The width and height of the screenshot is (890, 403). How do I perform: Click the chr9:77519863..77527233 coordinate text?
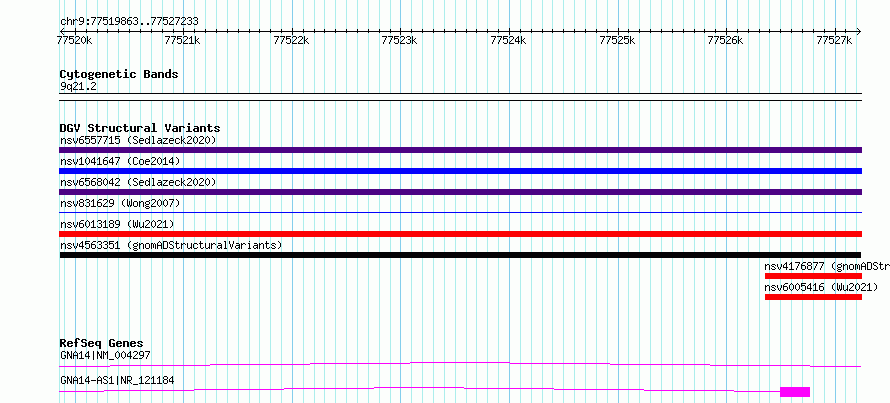tap(129, 22)
